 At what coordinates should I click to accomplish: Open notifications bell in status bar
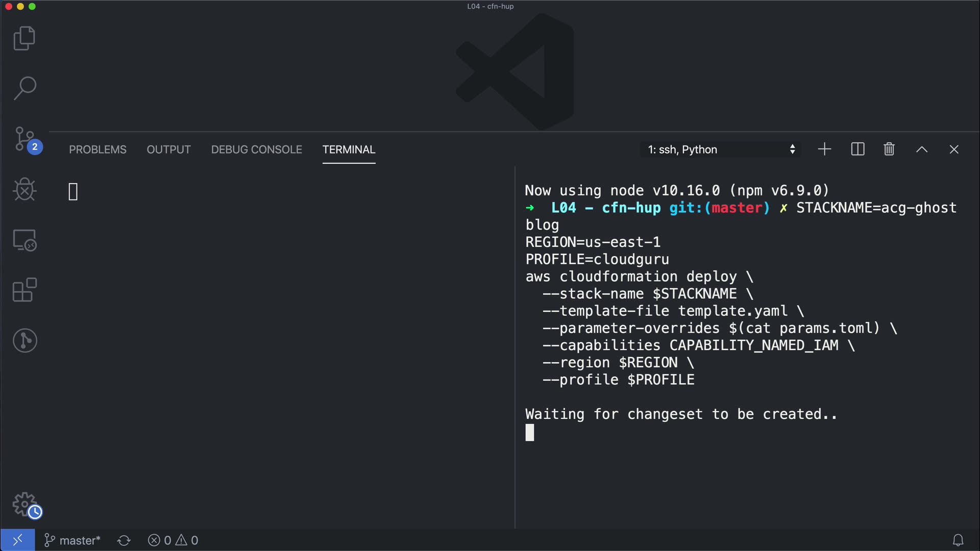coord(958,540)
